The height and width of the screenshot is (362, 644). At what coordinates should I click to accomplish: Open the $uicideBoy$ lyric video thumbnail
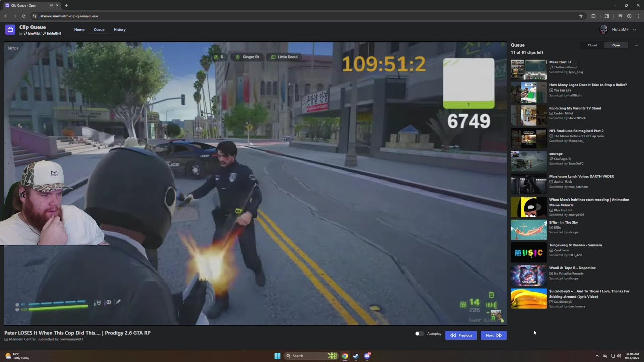click(529, 299)
